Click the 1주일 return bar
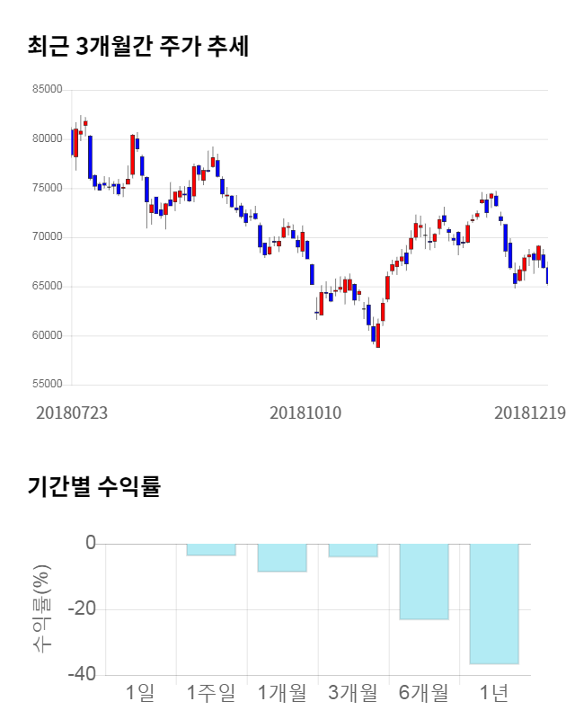The width and height of the screenshot is (575, 728). [211, 549]
